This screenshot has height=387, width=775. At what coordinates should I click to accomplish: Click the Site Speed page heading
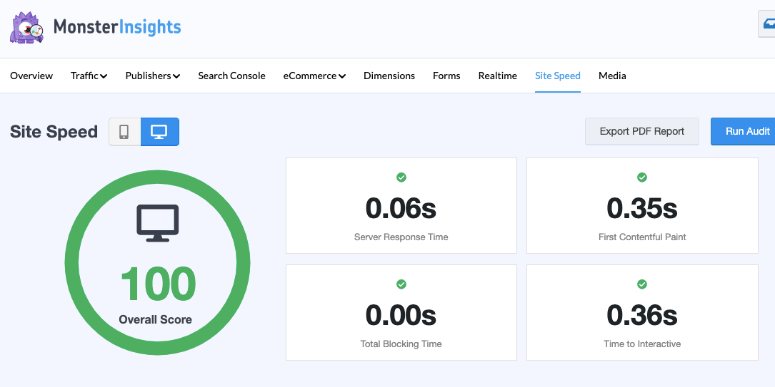[x=54, y=132]
